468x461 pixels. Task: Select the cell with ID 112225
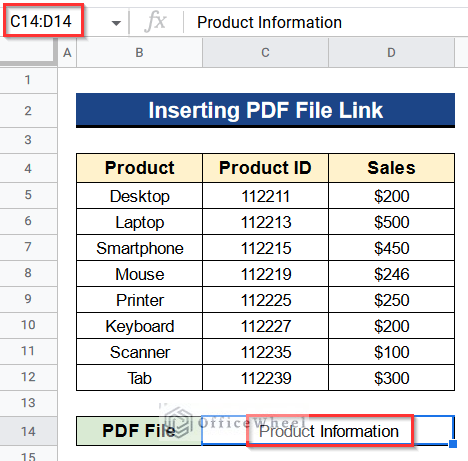point(265,300)
